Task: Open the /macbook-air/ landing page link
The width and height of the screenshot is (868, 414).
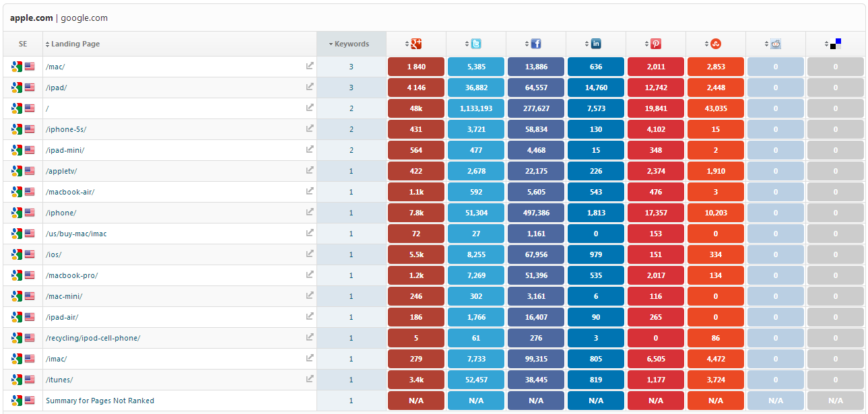Action: (x=70, y=192)
